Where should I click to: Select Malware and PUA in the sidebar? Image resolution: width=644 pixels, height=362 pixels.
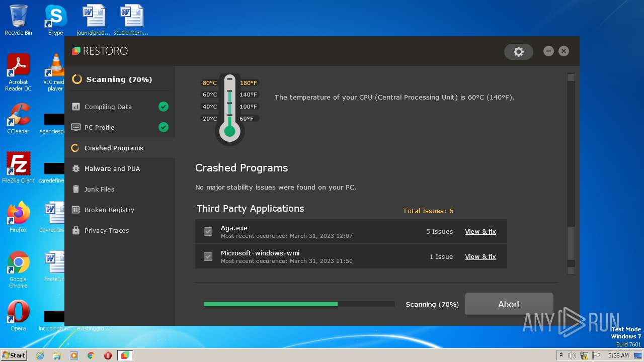[120, 168]
